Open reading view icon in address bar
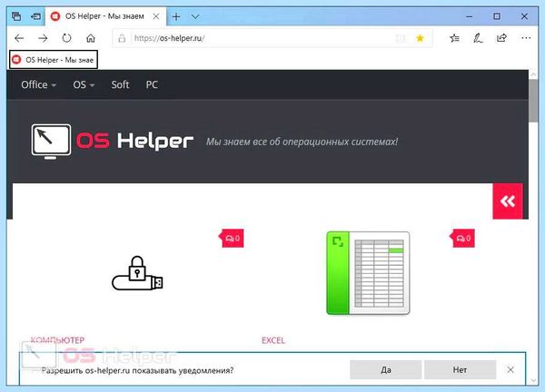 [x=401, y=38]
